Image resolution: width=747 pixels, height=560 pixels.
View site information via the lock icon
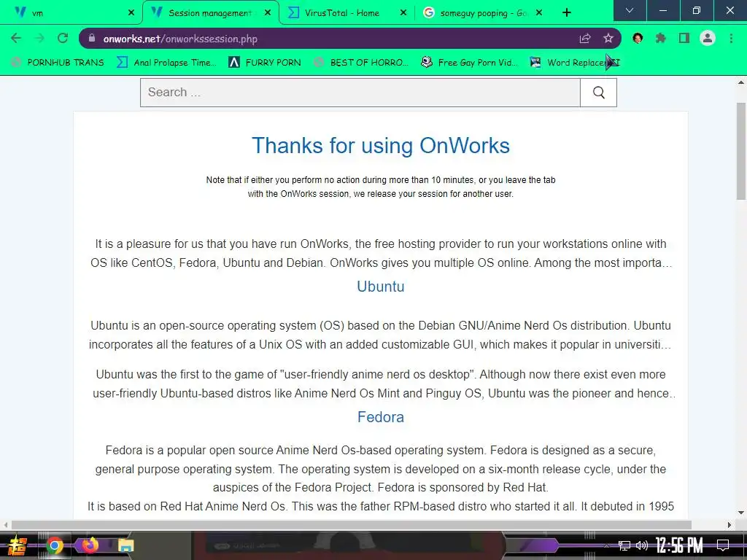(x=92, y=38)
